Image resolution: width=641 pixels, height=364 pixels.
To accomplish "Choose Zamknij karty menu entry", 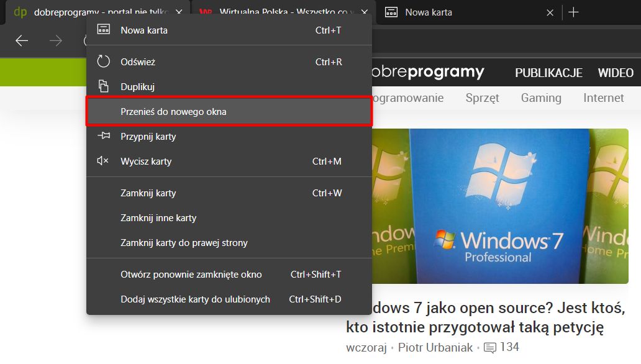I will [x=229, y=193].
